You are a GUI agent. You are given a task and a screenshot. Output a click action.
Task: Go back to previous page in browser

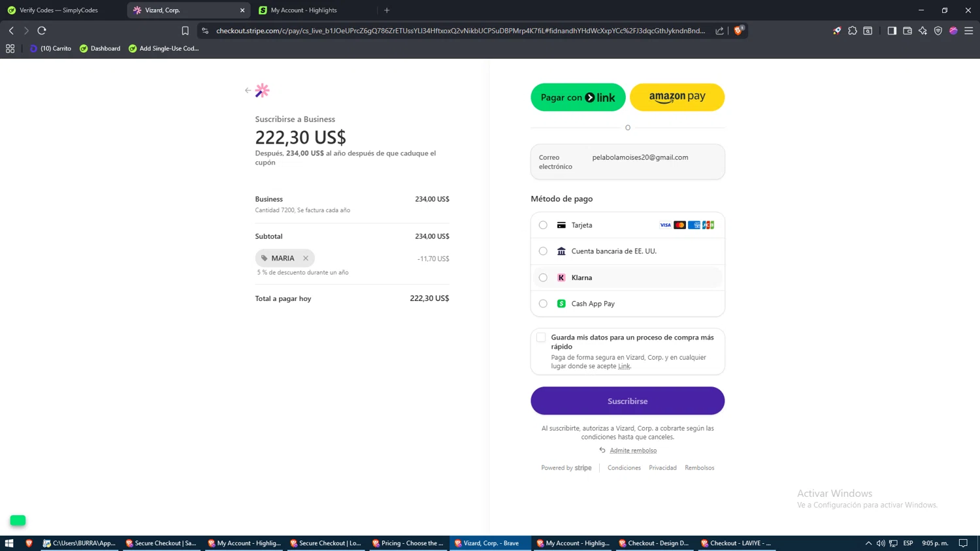[x=11, y=31]
